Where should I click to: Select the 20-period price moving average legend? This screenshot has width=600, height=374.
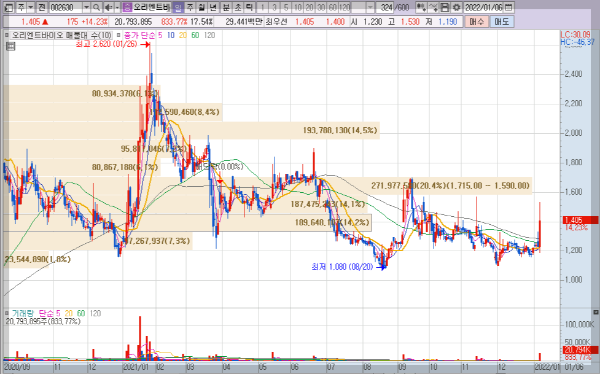tap(183, 35)
